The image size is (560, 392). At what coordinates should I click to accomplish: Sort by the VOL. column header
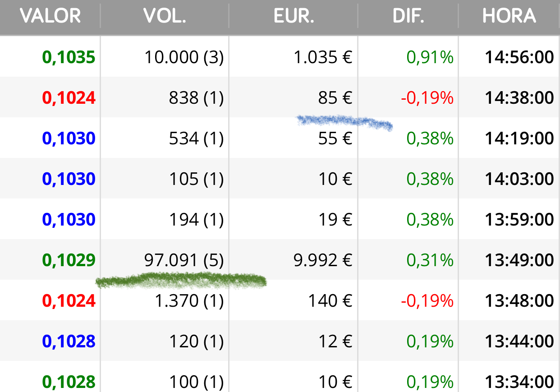(165, 16)
